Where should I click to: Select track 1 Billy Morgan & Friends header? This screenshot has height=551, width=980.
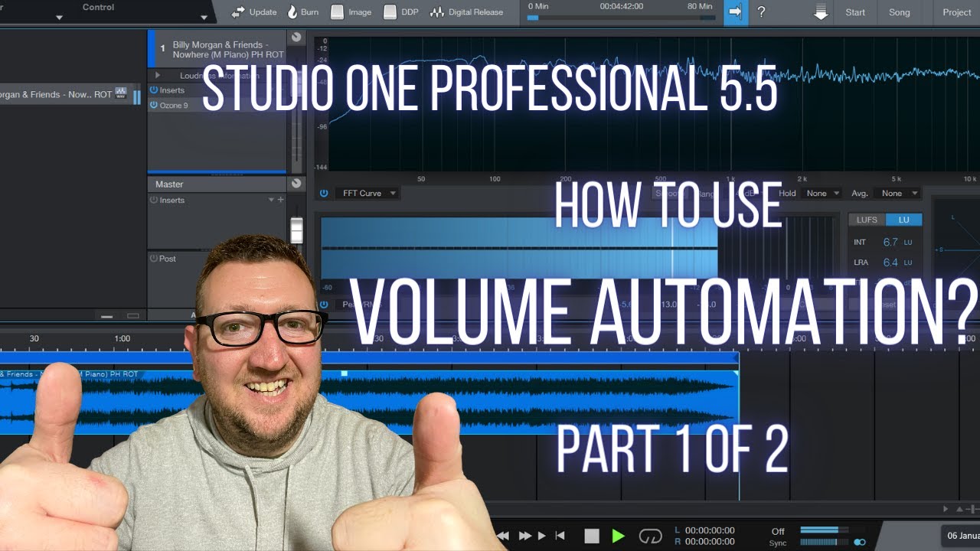click(218, 50)
